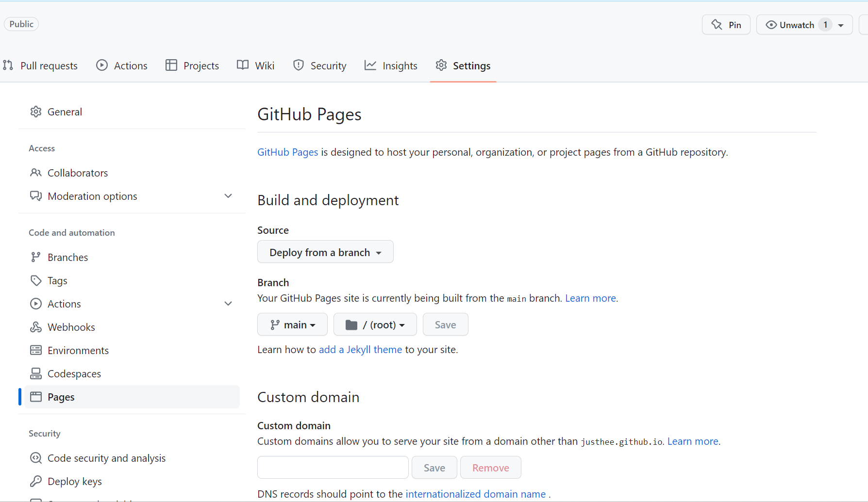Click the Security shield icon
868x502 pixels.
[x=299, y=65]
